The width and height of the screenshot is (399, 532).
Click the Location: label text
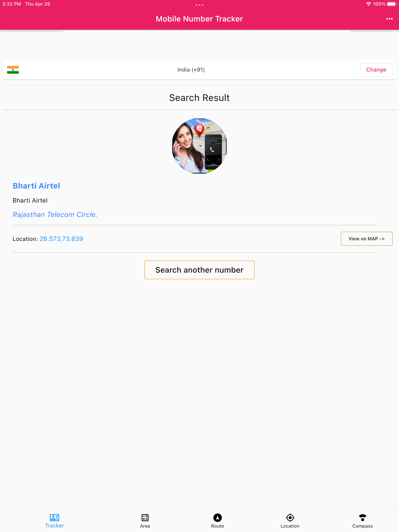pos(25,239)
